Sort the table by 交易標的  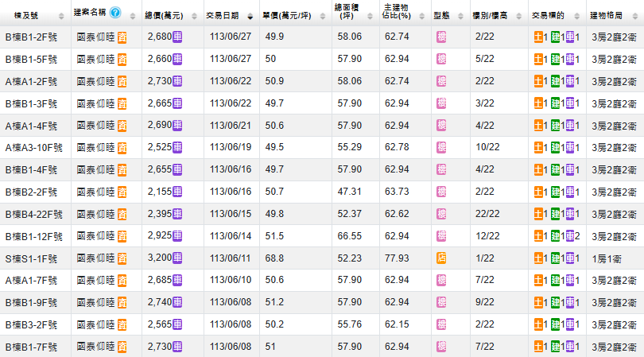point(576,16)
